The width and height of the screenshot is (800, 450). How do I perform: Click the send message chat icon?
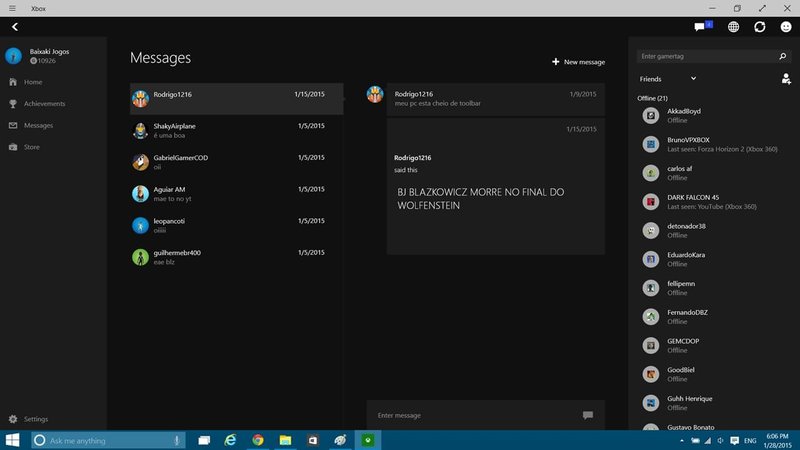[x=588, y=415]
